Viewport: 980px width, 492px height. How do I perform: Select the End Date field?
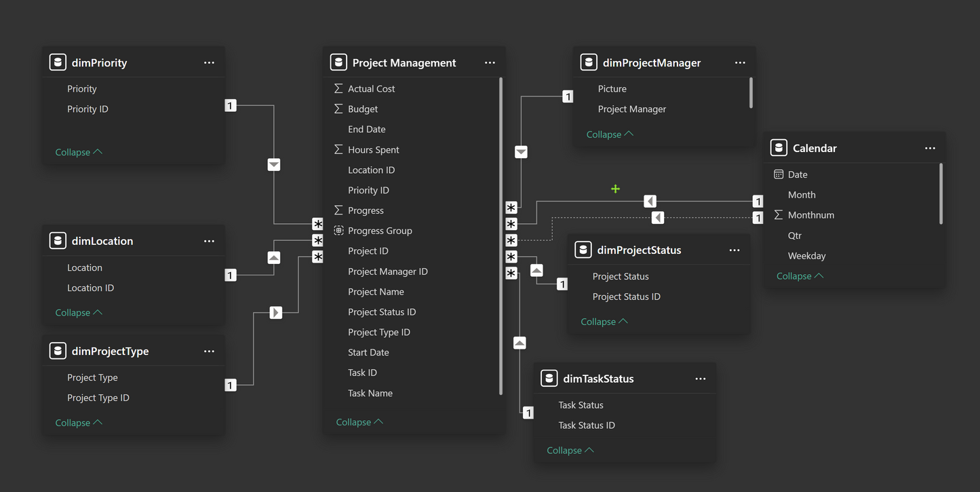coord(366,129)
